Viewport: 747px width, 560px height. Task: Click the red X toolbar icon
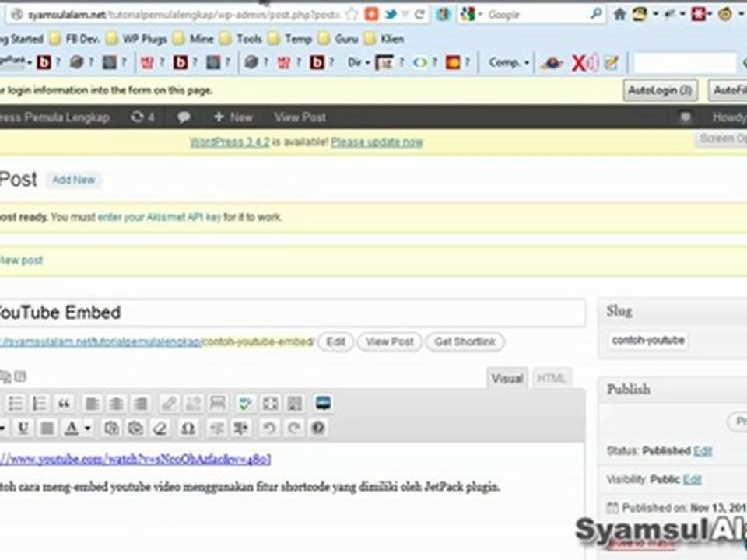(x=578, y=62)
